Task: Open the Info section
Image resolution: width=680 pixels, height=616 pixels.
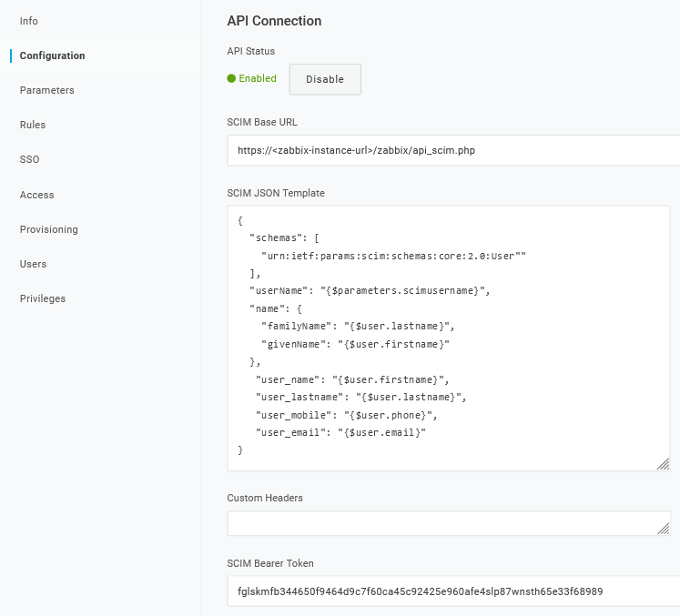Action: click(29, 21)
